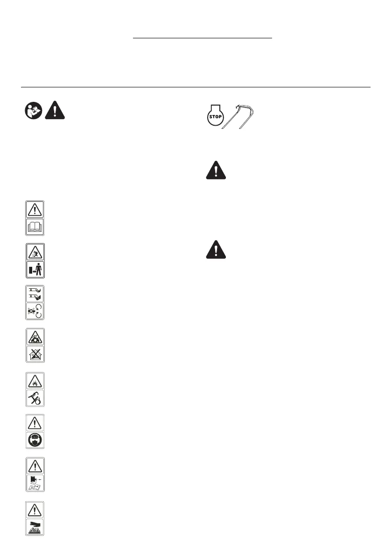
Task: Click the crossed-out house indoor-use pictogram
Action: coord(35,354)
